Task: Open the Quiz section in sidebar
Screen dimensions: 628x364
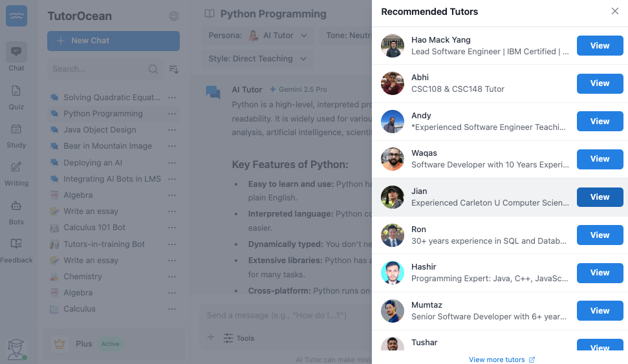Action: (x=16, y=96)
